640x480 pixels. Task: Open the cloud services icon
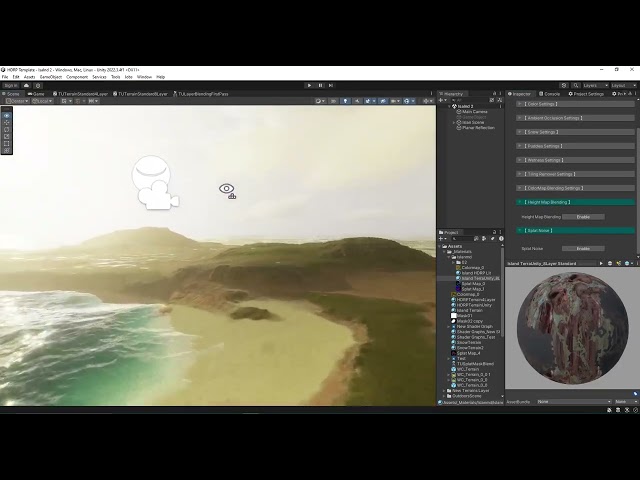[x=27, y=86]
